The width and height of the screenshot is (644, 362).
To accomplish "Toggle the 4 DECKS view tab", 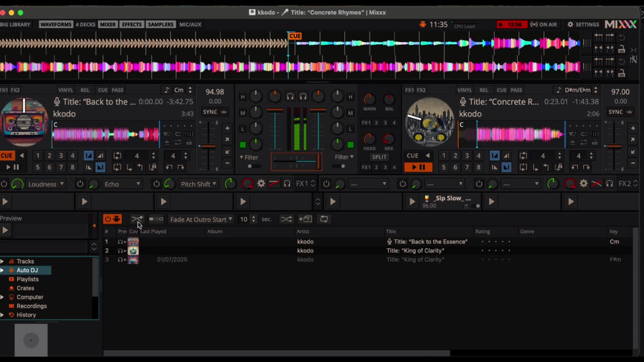I will pyautogui.click(x=85, y=24).
